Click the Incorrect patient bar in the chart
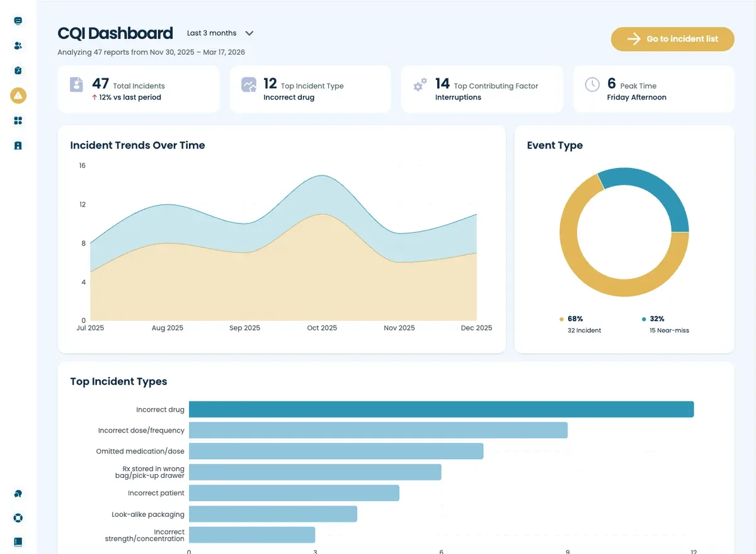 [x=293, y=493]
